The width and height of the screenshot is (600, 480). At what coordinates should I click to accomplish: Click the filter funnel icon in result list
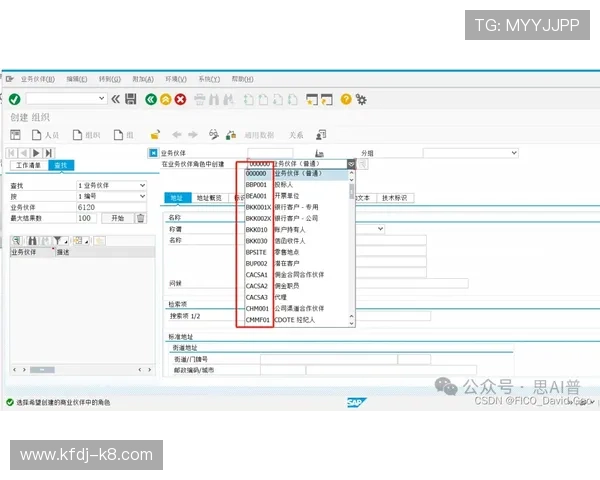pyautogui.click(x=57, y=240)
